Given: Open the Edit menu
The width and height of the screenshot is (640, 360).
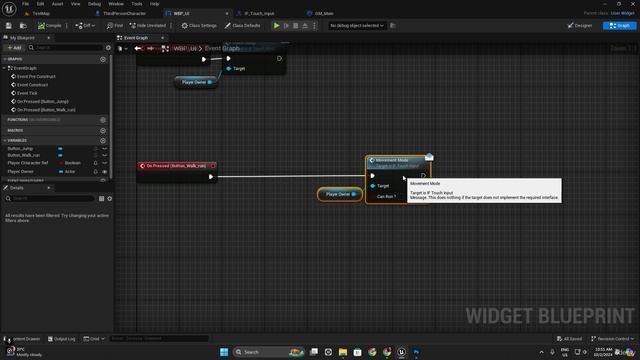Looking at the screenshot, I should pos(40,4).
